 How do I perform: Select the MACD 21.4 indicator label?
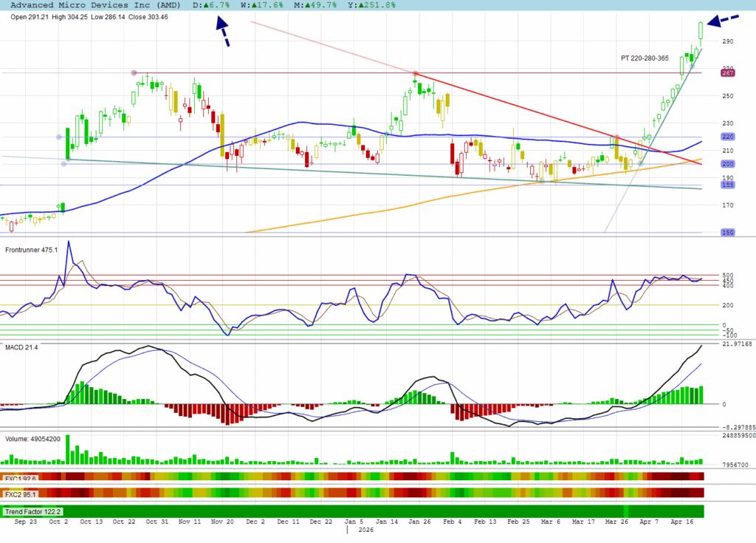[x=21, y=346]
